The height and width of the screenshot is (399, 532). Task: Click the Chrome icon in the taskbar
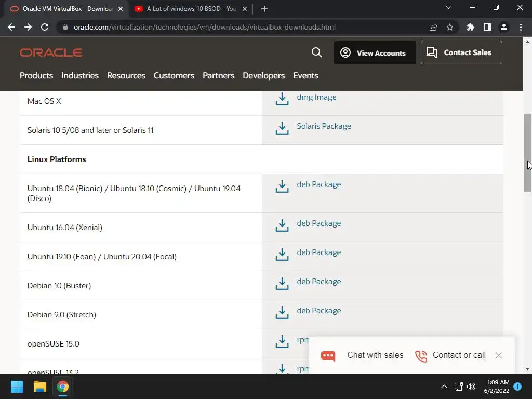tap(62, 387)
